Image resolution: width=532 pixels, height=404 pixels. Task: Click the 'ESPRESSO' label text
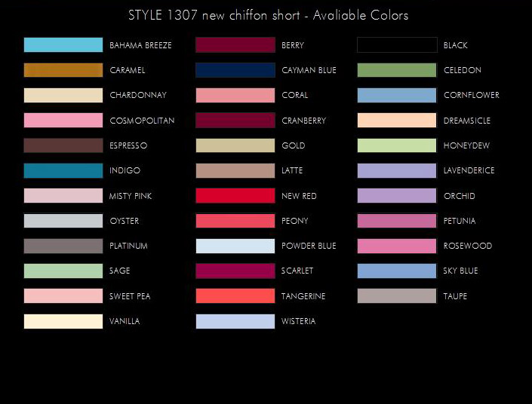coord(128,145)
